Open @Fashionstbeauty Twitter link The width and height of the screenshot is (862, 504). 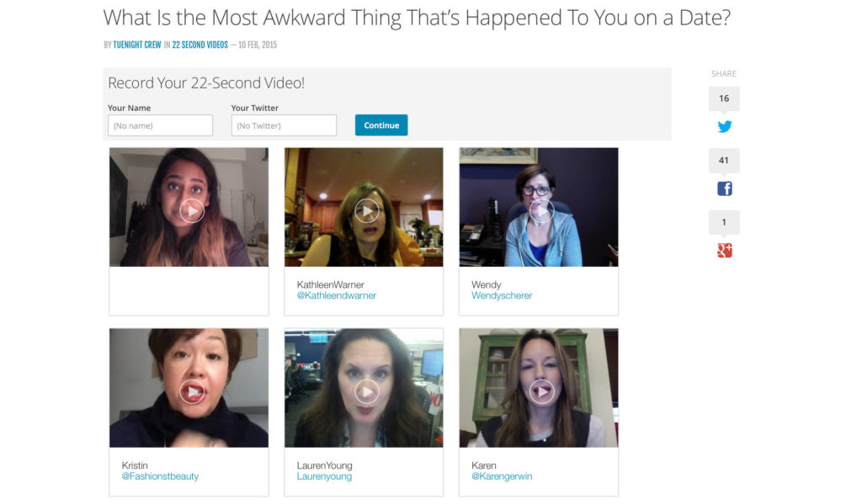[160, 476]
